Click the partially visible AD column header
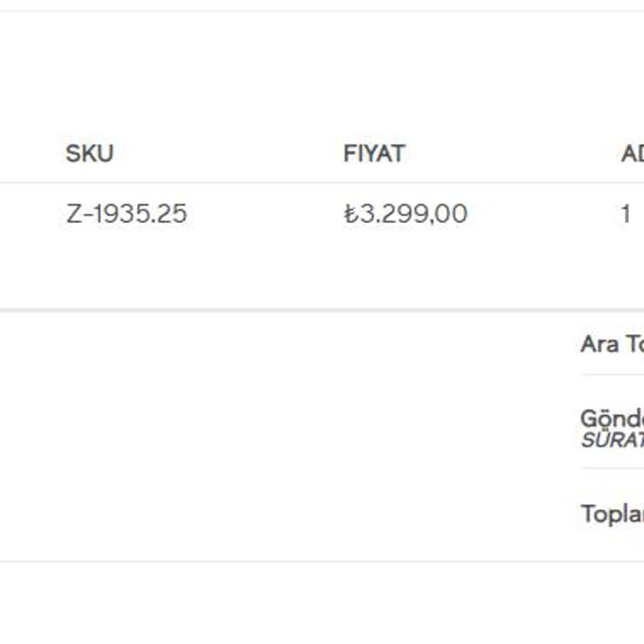Screen dimensions: 644x644 pyautogui.click(x=631, y=153)
